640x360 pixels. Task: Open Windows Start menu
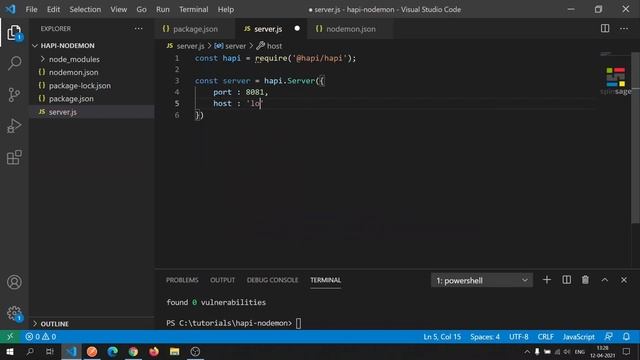click(x=9, y=352)
